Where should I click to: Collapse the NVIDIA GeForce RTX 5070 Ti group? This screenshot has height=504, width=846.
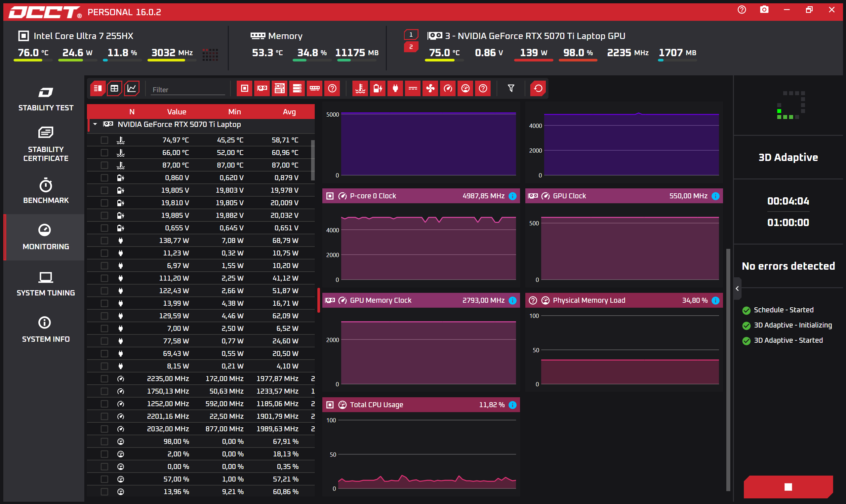(x=96, y=124)
